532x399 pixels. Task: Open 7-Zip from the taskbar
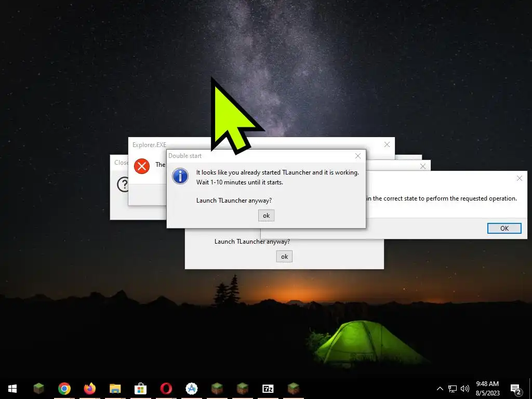point(268,389)
